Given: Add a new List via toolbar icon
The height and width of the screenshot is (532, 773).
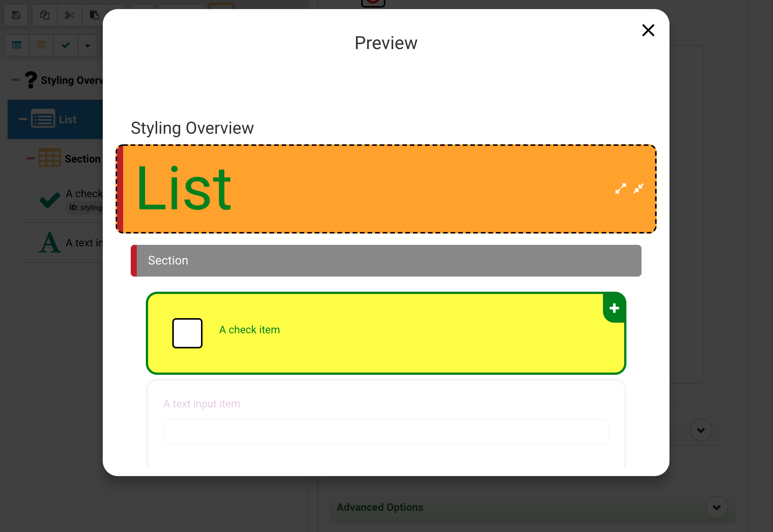Looking at the screenshot, I should click(x=17, y=45).
